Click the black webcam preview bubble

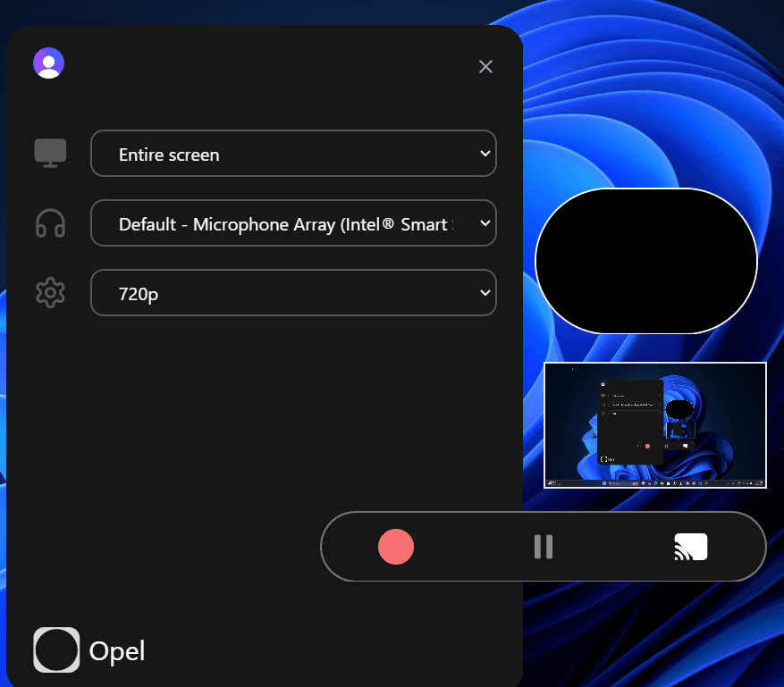point(646,261)
